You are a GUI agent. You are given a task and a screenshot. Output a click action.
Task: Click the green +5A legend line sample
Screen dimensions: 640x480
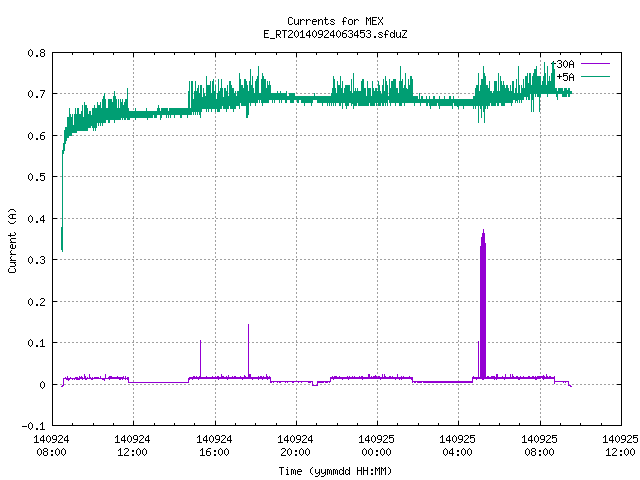click(595, 76)
